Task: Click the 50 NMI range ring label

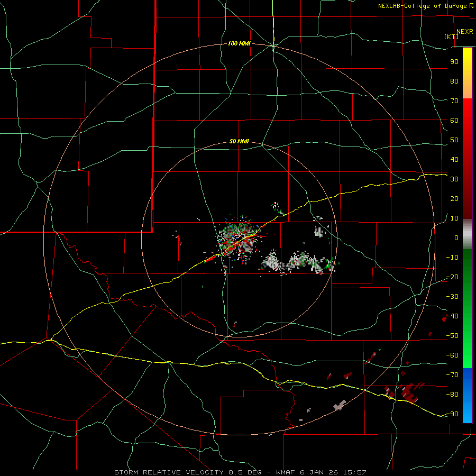Action: tap(239, 141)
